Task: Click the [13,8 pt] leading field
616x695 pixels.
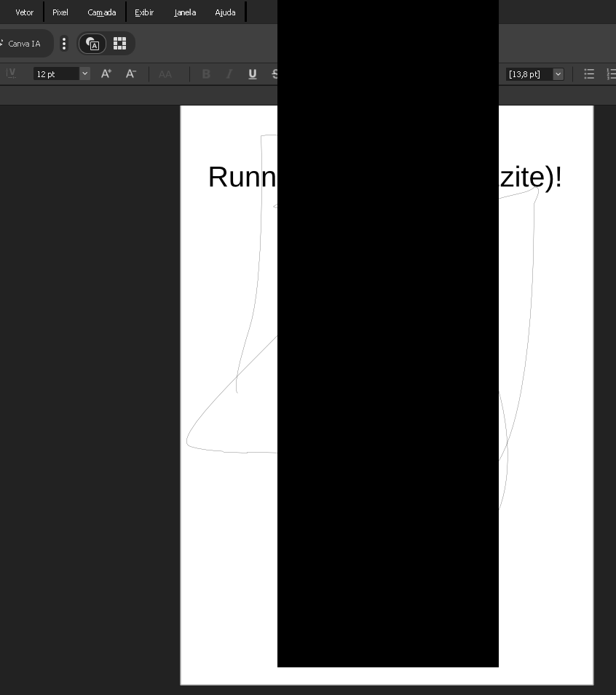Action: coord(529,74)
